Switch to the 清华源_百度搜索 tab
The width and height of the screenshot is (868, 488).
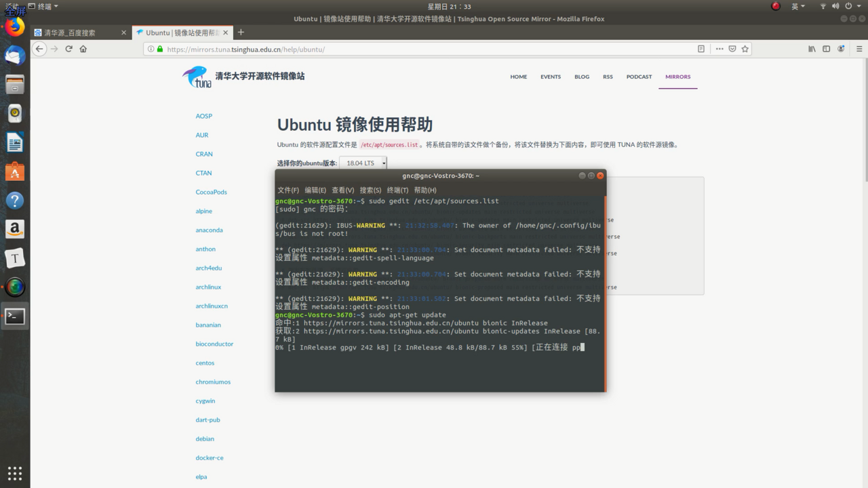pos(79,32)
